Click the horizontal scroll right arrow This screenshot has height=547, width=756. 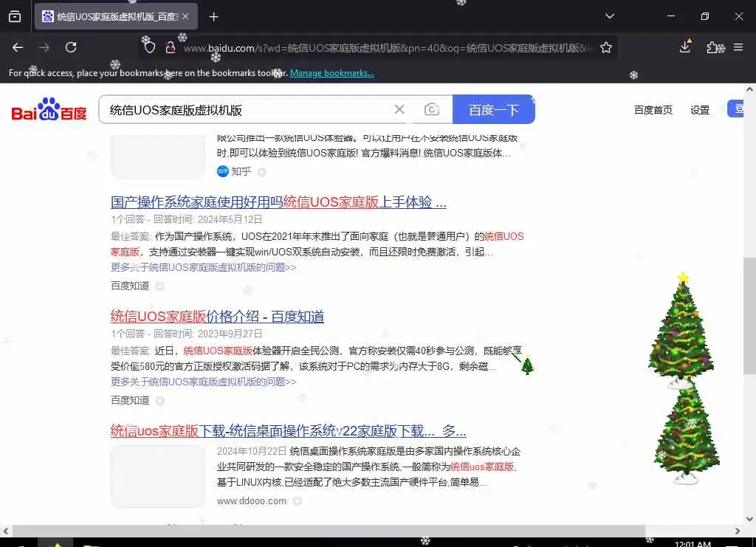coord(738,531)
